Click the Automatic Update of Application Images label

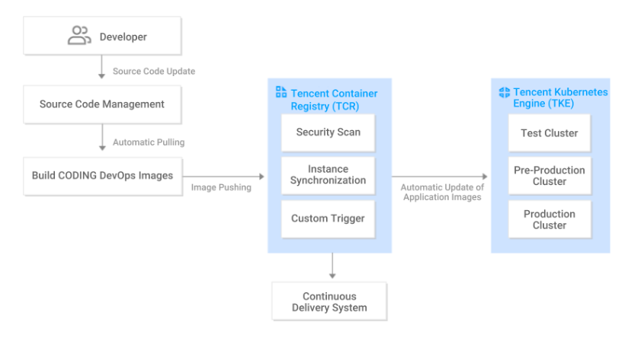[442, 192]
